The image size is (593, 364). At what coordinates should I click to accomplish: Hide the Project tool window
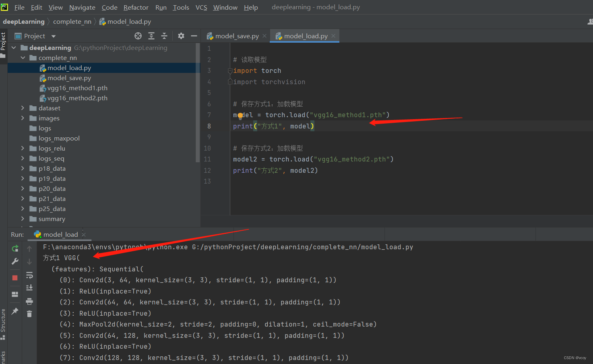click(194, 36)
